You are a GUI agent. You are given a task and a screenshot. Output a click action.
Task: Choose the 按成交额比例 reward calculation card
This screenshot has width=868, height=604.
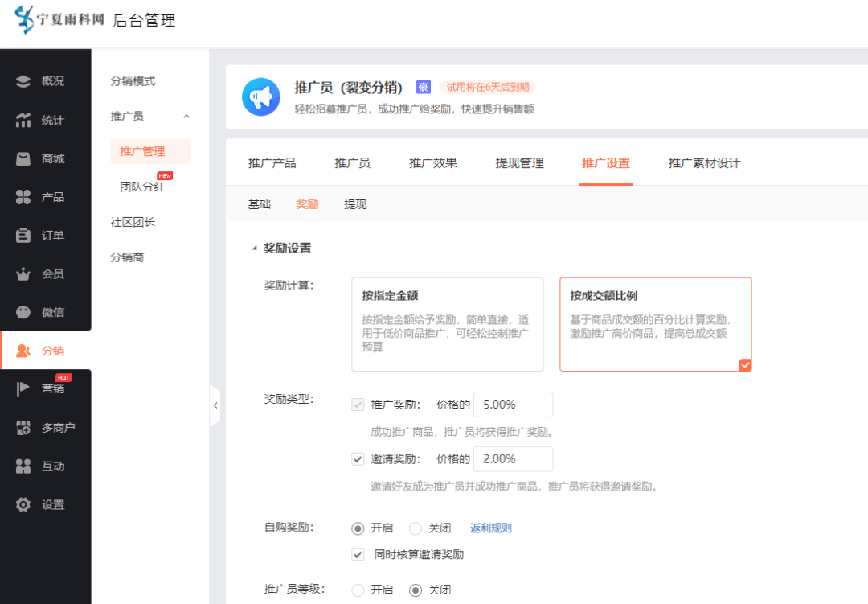[x=656, y=324]
